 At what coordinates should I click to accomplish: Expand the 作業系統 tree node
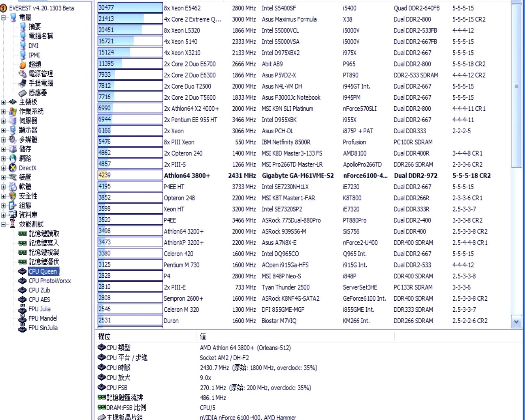(4, 112)
